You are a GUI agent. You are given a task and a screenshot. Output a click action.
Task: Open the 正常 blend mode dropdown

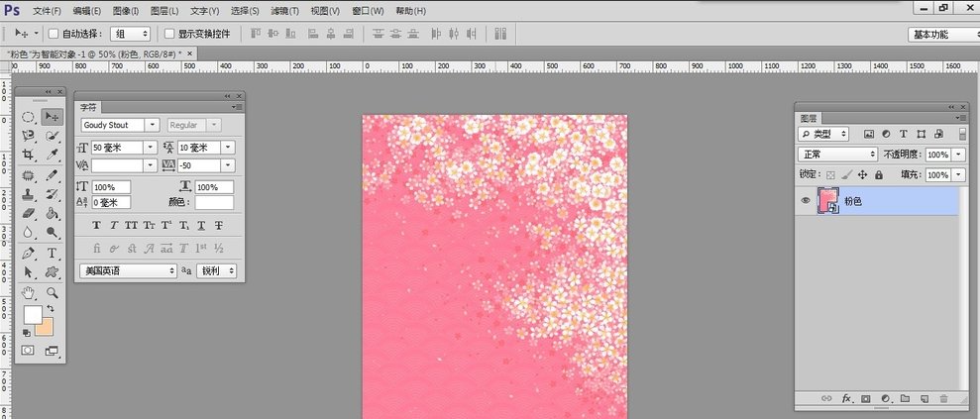[837, 155]
